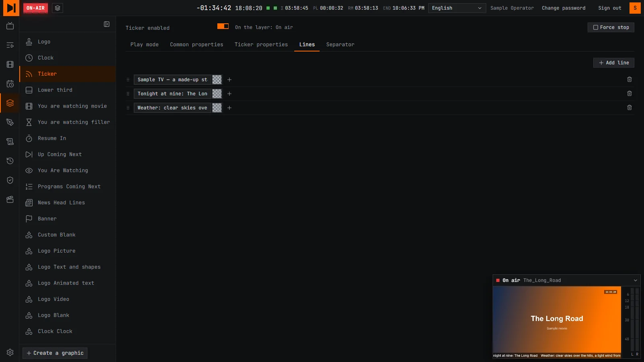644x362 pixels.
Task: Select 'You are watching filler' graphic
Action: pos(68,122)
